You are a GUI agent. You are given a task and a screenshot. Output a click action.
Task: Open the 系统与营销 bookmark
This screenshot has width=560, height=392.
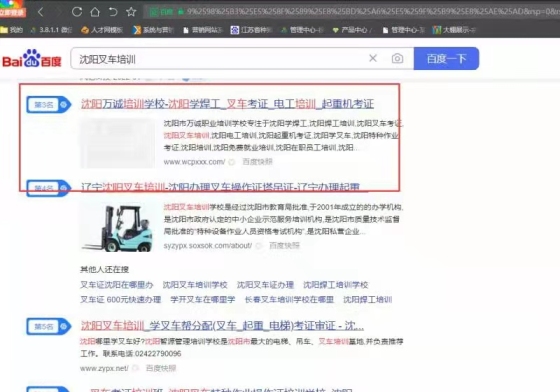(153, 30)
